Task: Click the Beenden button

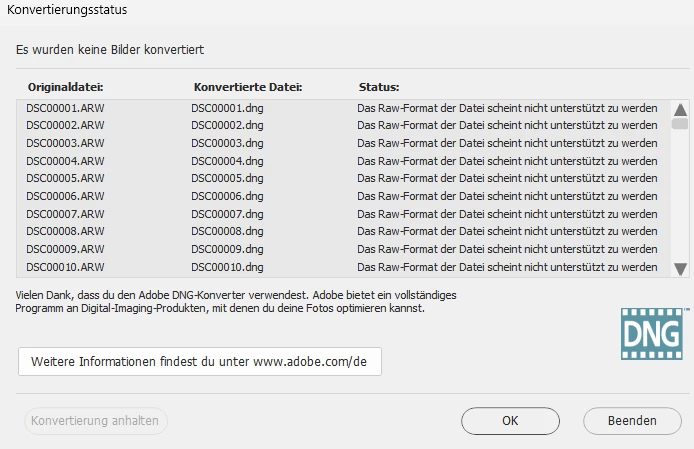Action: pyautogui.click(x=632, y=421)
